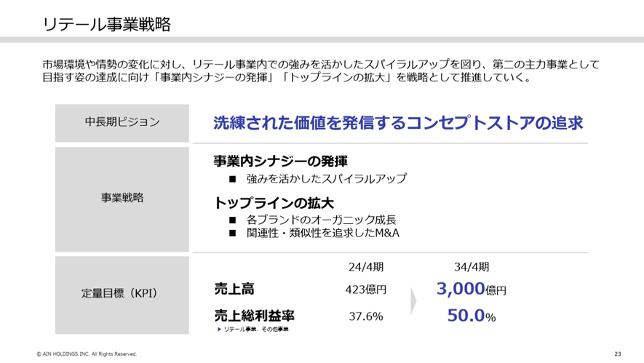Click the blue triangle footnote marker
Image resolution: width=644 pixels, height=363 pixels.
pyautogui.click(x=219, y=330)
